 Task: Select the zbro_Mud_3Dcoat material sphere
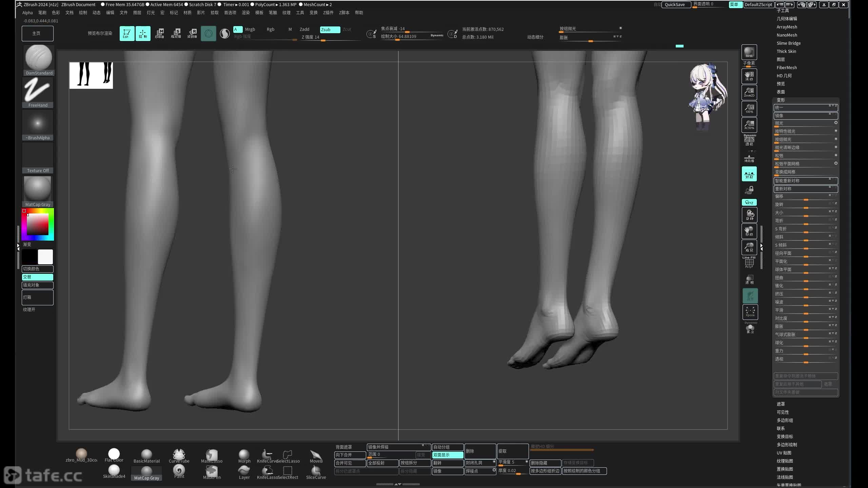click(x=81, y=455)
